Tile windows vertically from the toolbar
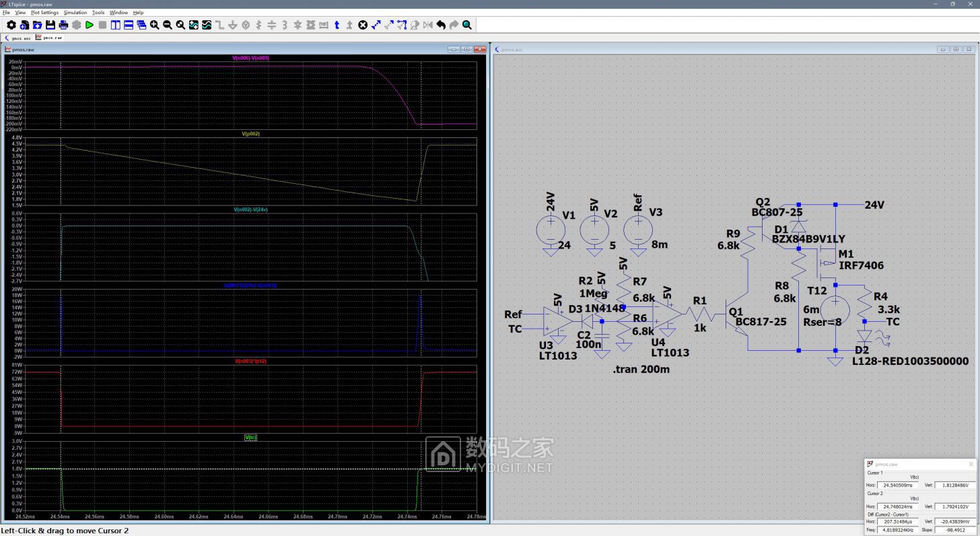 coord(116,25)
